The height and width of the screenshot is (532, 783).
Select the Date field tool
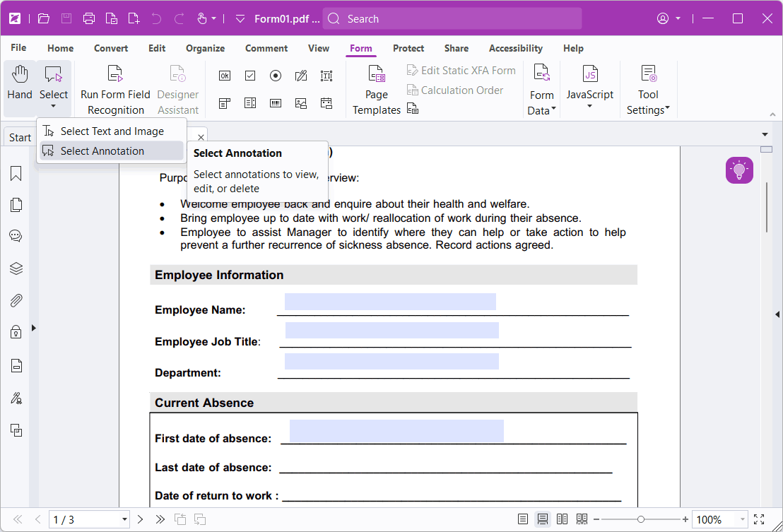326,102
